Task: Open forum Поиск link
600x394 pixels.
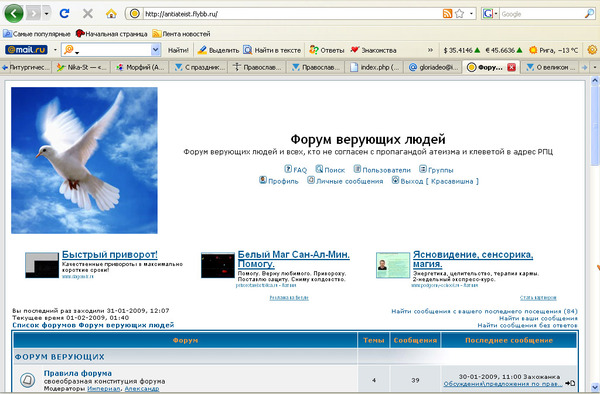Action: (x=330, y=169)
